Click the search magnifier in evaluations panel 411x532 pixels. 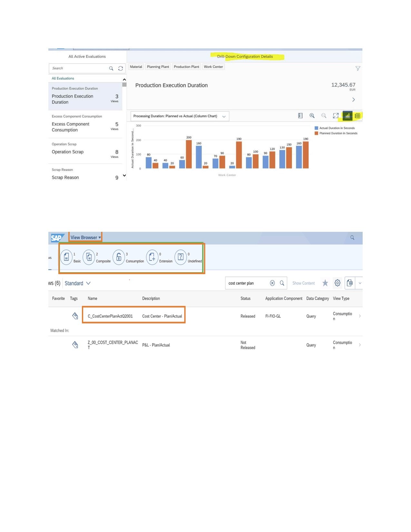pos(111,68)
